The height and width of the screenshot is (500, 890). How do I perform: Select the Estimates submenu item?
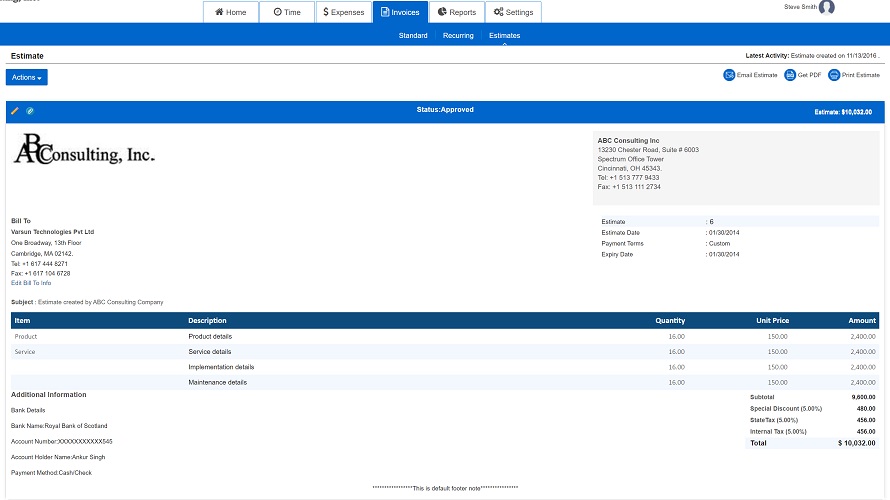[504, 36]
